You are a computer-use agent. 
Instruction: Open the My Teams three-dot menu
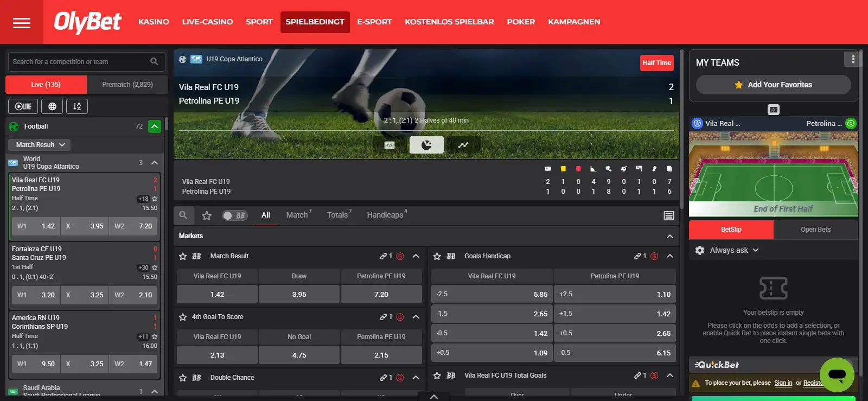tap(853, 59)
